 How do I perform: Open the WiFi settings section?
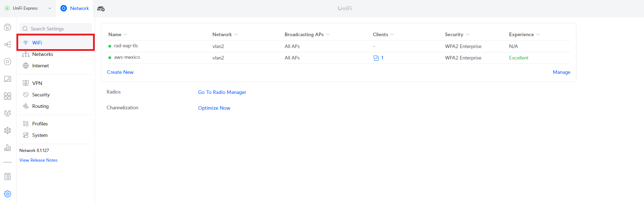pyautogui.click(x=55, y=43)
